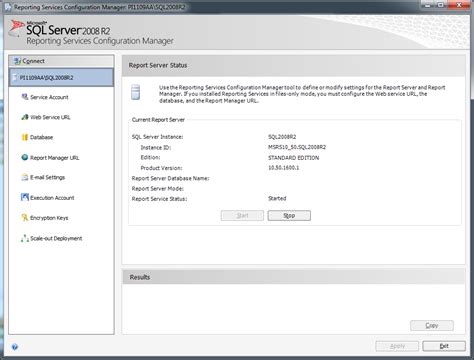Click the Stop service button
474x360 pixels.
click(289, 216)
